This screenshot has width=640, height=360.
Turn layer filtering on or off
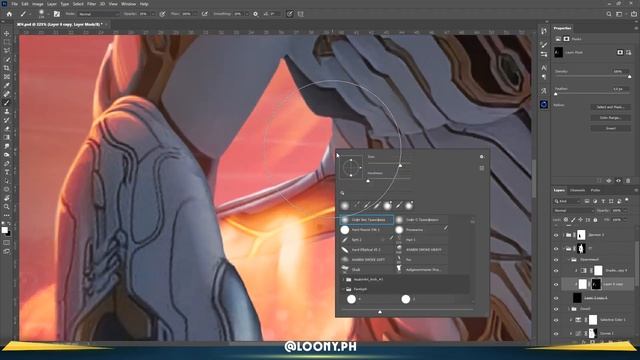(627, 200)
